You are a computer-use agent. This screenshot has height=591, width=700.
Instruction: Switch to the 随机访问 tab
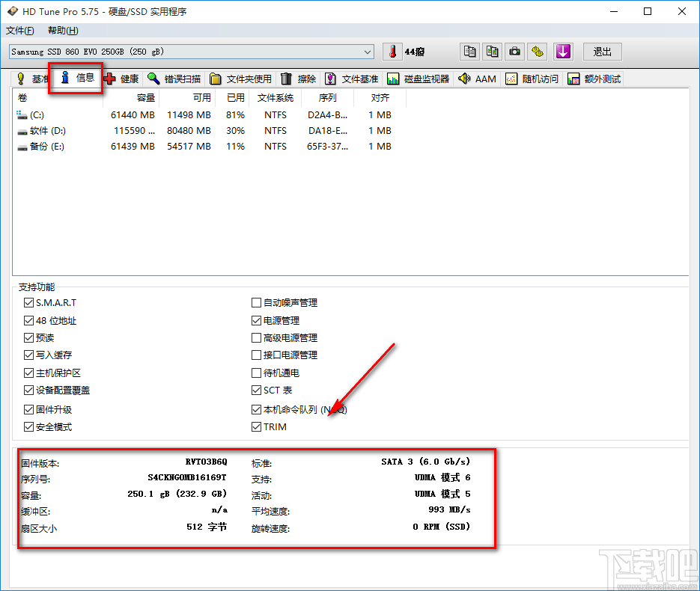[532, 79]
